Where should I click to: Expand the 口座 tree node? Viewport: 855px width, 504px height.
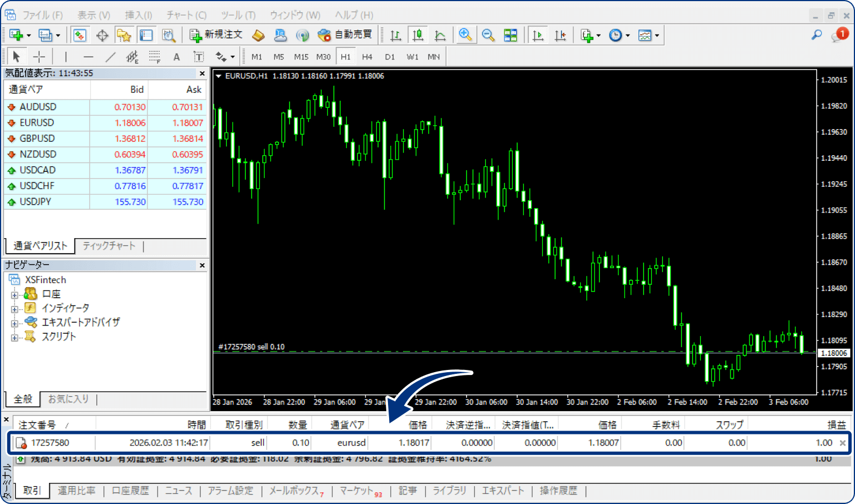[x=14, y=295]
